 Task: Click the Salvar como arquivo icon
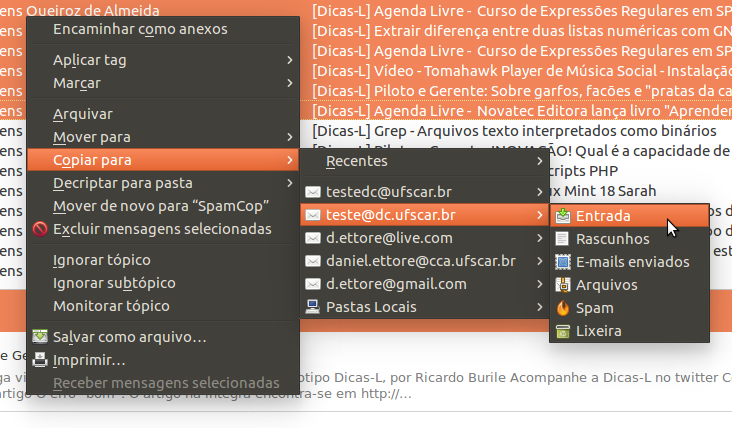click(x=40, y=338)
